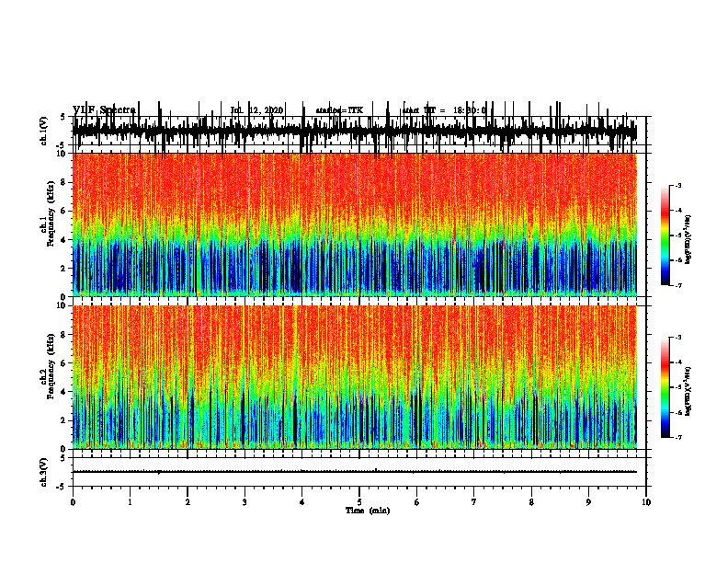The width and height of the screenshot is (728, 563).
Task: Click the '8' kHz tick on ch.1 frequency axis
Action: click(63, 182)
